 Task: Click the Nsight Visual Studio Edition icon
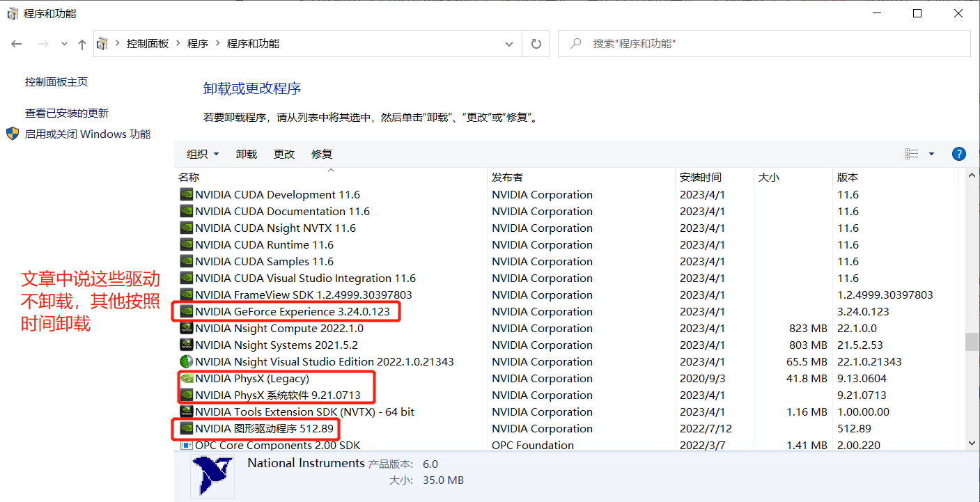186,362
